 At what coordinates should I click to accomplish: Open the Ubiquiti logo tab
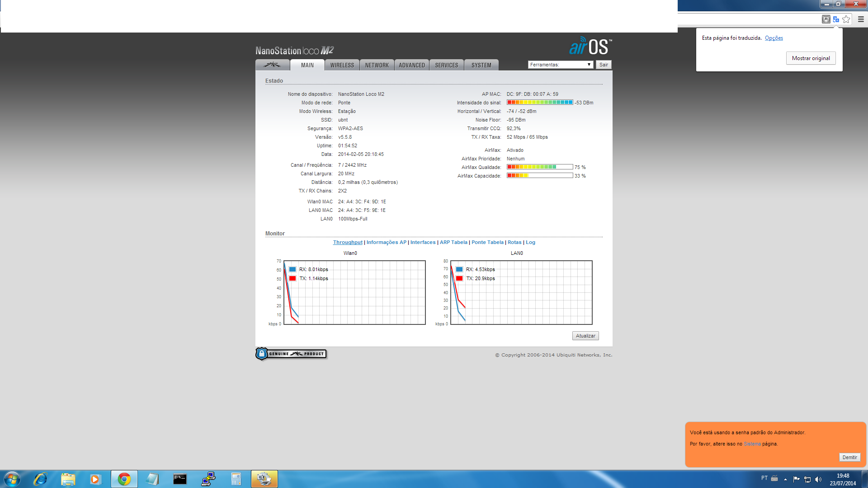point(272,65)
